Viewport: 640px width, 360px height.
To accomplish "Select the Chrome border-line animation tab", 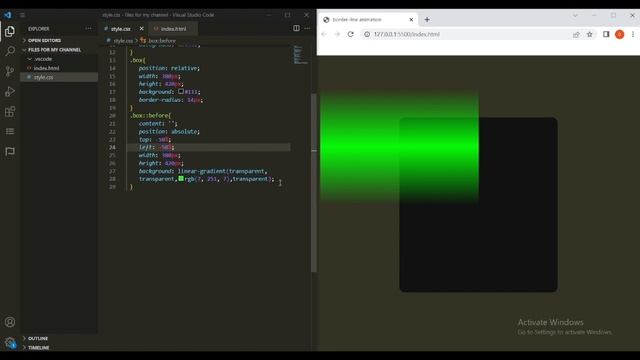I will (369, 20).
